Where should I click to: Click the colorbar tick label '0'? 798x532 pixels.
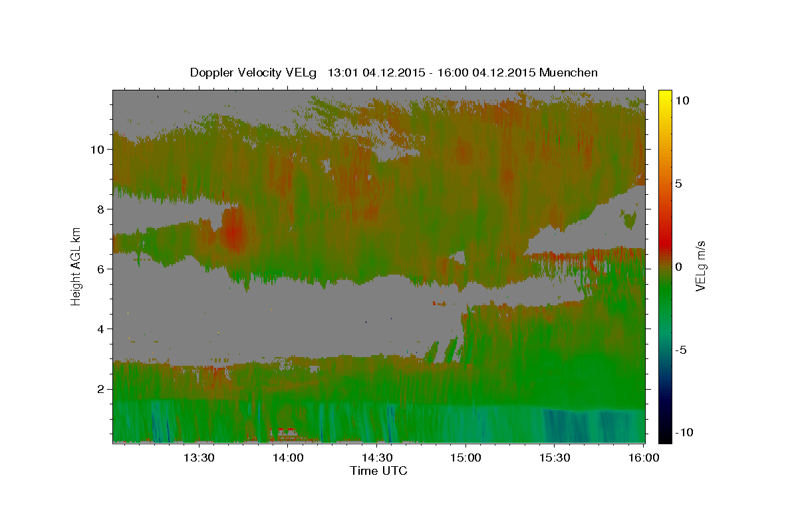tap(679, 267)
